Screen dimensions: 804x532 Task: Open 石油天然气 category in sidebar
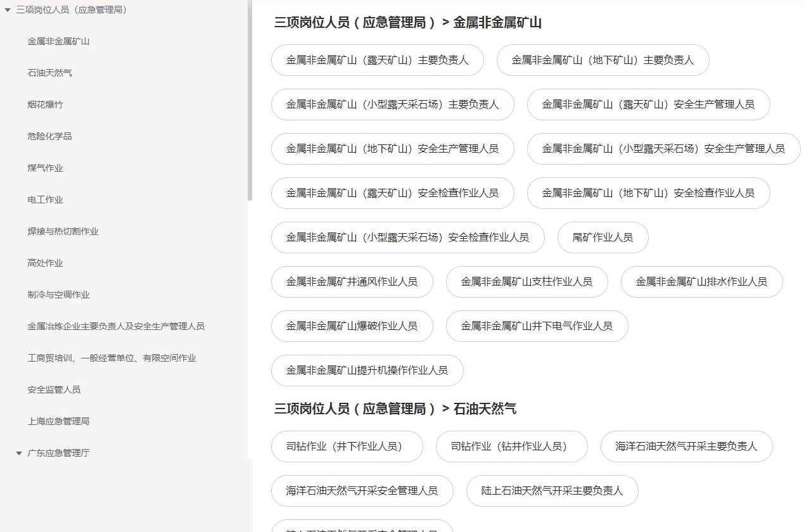click(49, 73)
